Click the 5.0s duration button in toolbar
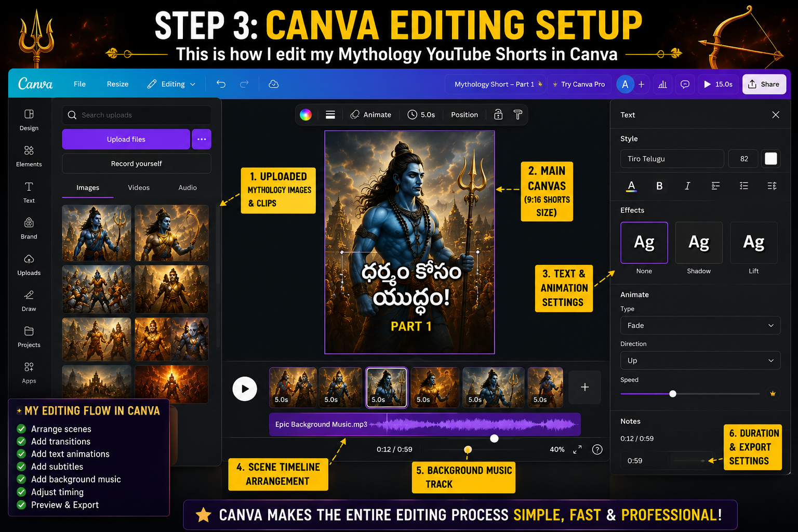This screenshot has height=532, width=798. [x=421, y=115]
